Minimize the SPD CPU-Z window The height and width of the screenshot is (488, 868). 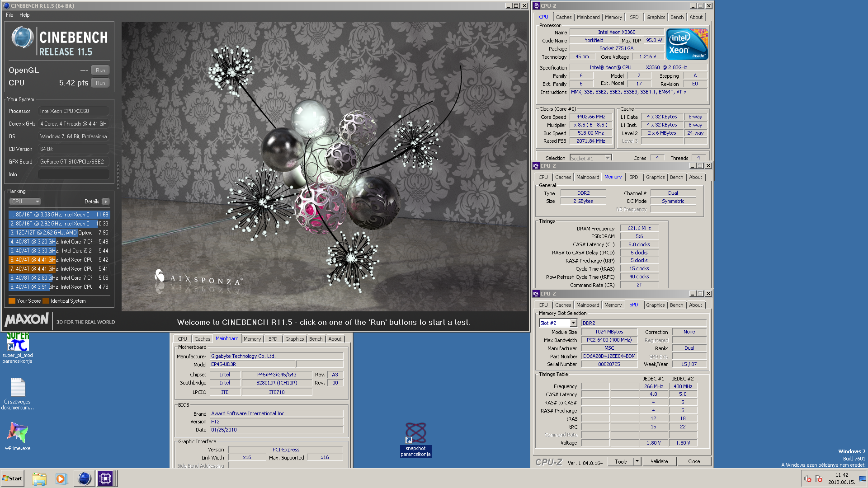click(693, 294)
